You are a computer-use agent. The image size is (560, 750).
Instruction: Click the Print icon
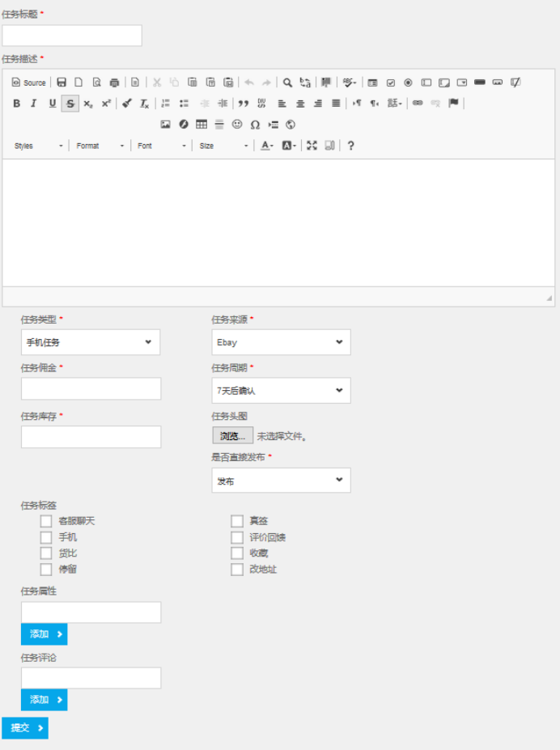[x=114, y=83]
